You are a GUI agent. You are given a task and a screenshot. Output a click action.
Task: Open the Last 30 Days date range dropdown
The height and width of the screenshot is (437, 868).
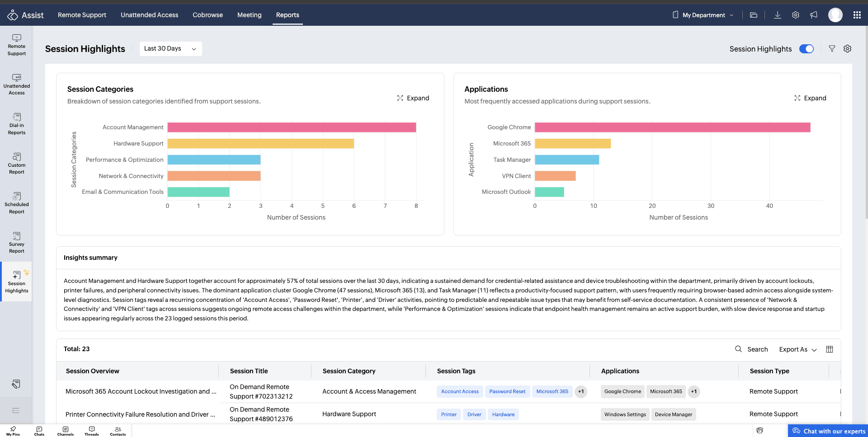coord(170,49)
